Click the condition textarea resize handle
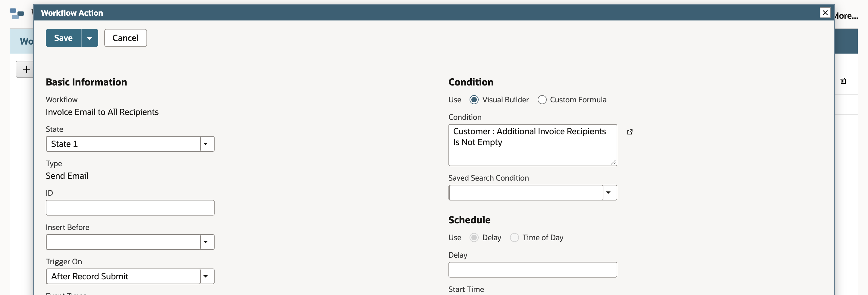Viewport: 868px width, 295px height. click(613, 162)
